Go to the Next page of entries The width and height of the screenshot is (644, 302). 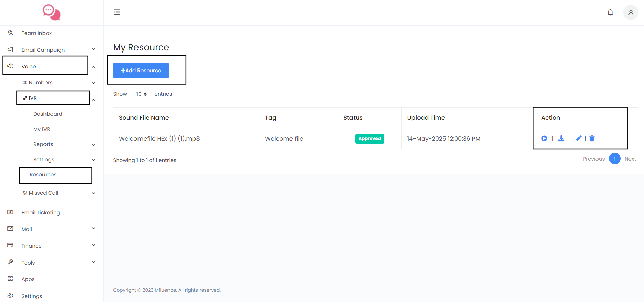tap(630, 159)
